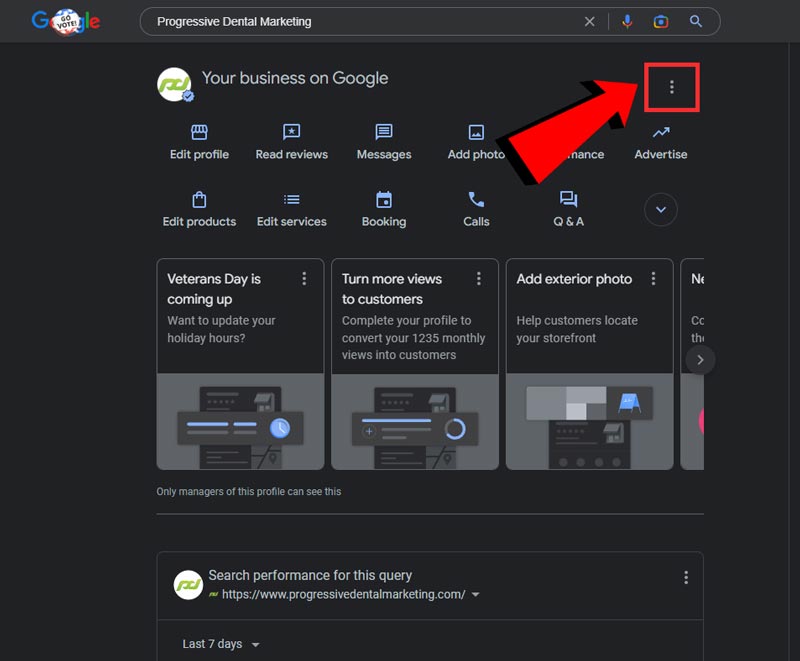Click the Your business on Google heading

tap(295, 78)
